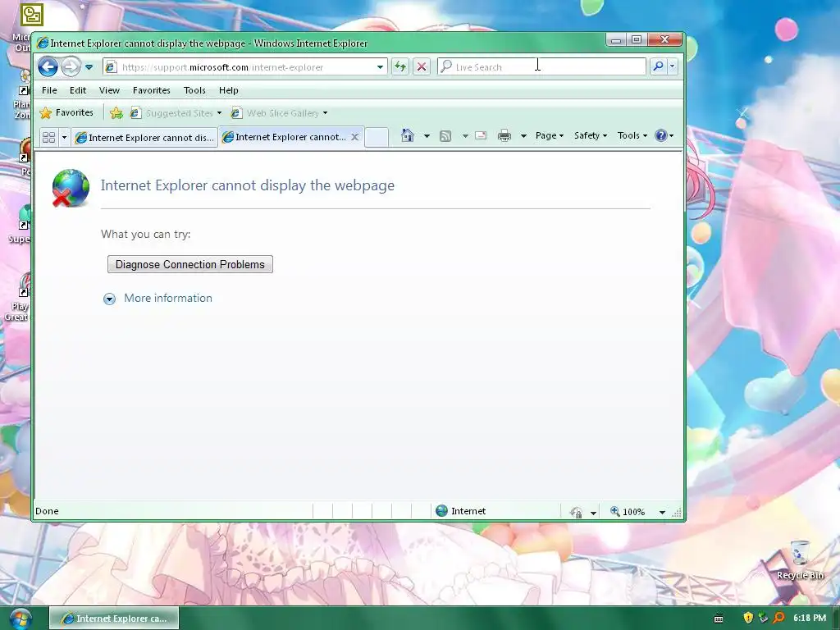Screen dimensions: 840x630
Task: Click the Start button on taskbar
Action: (x=21, y=619)
